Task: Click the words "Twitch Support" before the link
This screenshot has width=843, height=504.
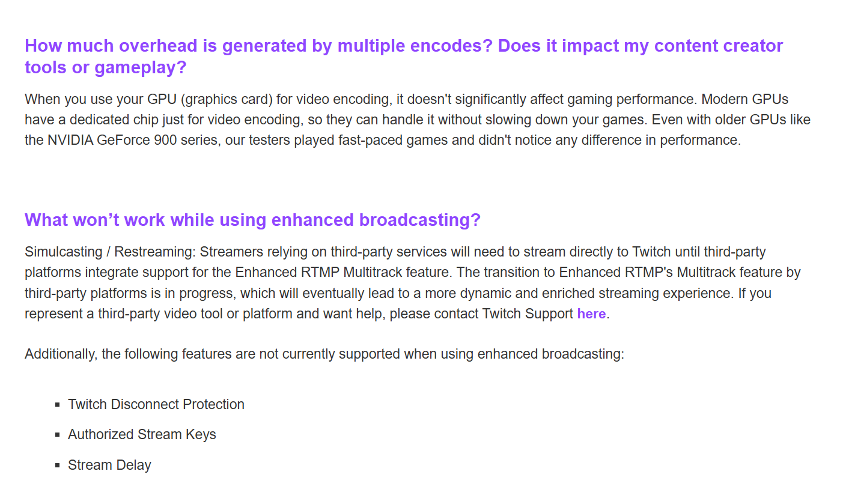Action: (x=528, y=314)
